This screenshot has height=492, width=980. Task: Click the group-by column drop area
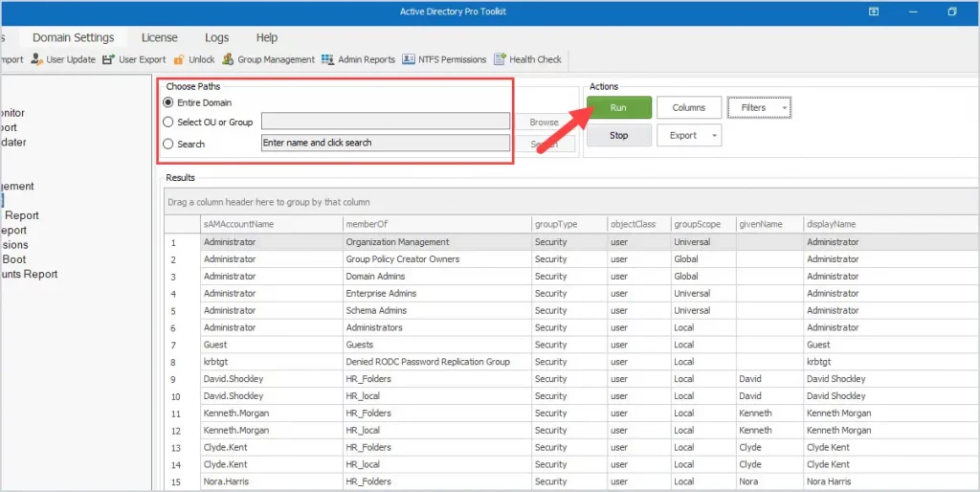pos(572,202)
